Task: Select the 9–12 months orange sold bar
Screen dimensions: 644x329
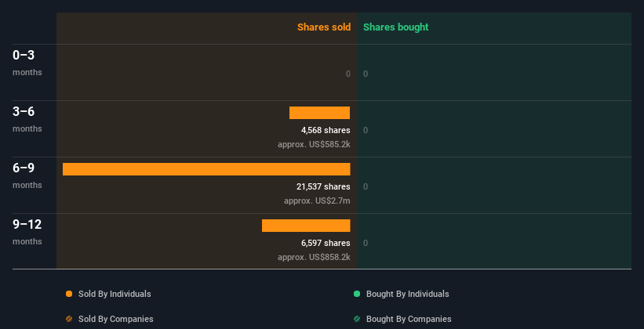Action: tap(306, 226)
